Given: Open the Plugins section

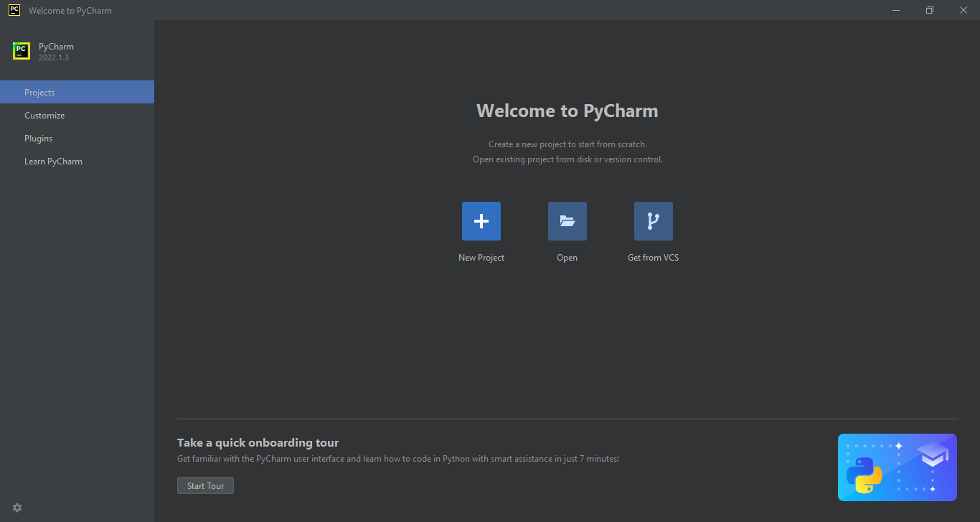Looking at the screenshot, I should (x=38, y=138).
